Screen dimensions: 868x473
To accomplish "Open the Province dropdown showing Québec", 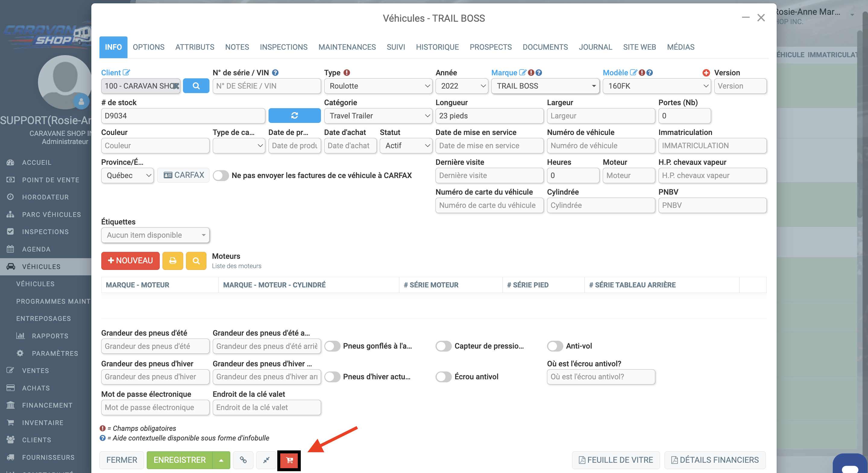I will pos(127,176).
